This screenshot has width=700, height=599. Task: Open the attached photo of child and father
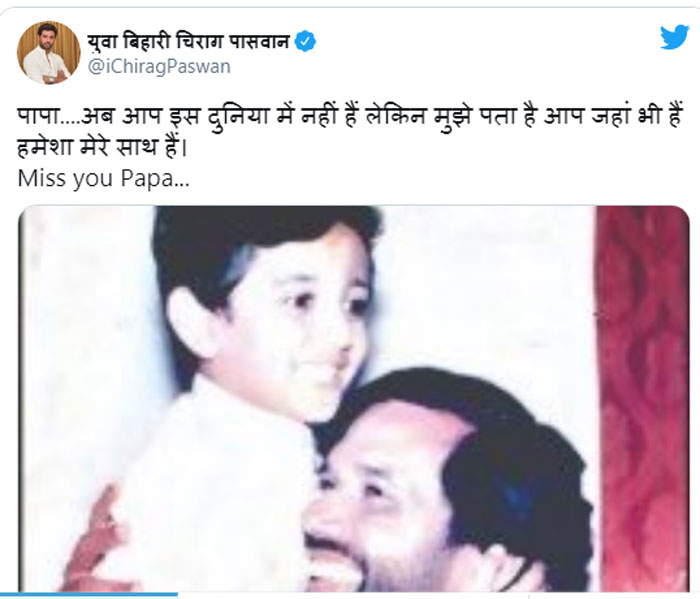(x=354, y=399)
